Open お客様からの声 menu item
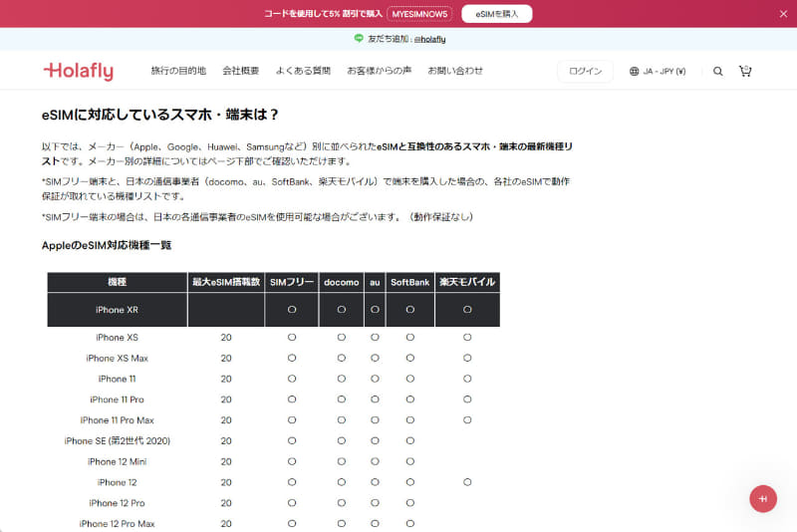This screenshot has height=532, width=797. click(x=380, y=71)
